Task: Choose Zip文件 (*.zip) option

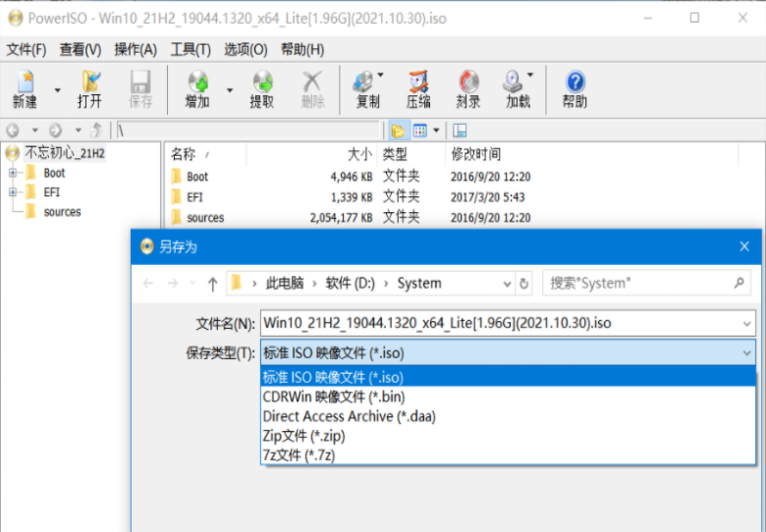Action: tap(508, 436)
